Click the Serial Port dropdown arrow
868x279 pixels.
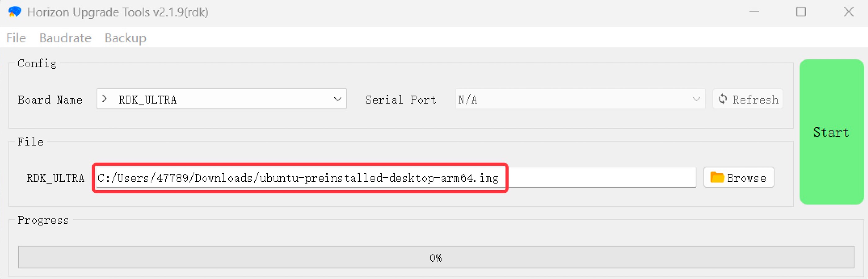point(696,99)
